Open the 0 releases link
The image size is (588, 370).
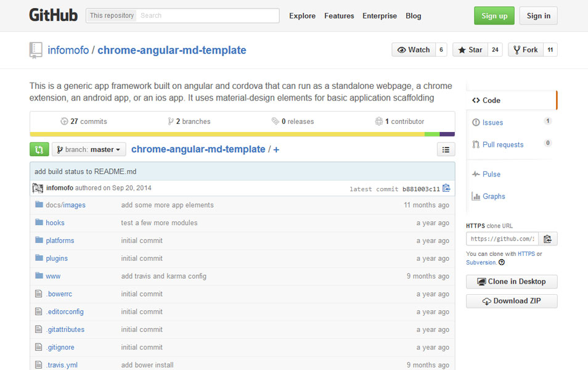tap(293, 121)
